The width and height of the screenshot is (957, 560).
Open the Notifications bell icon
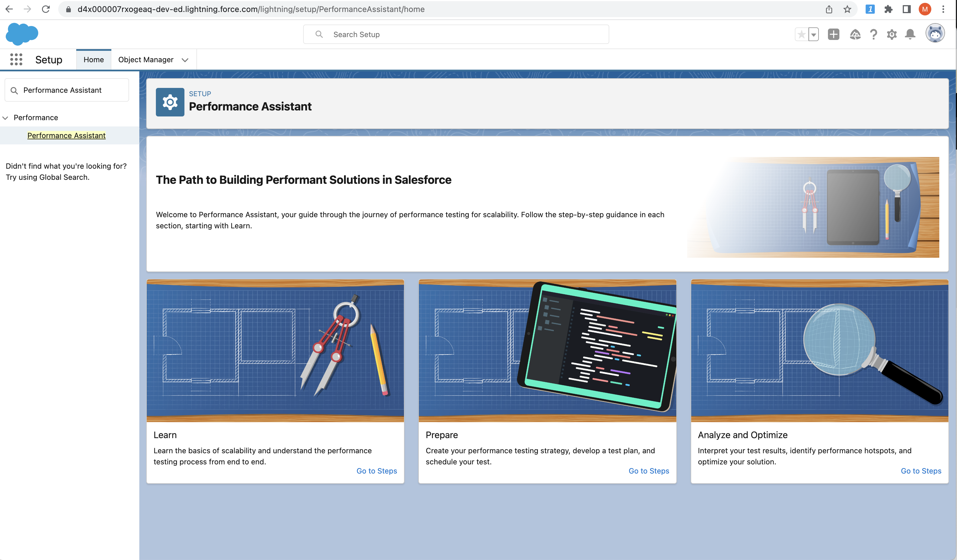(x=910, y=35)
